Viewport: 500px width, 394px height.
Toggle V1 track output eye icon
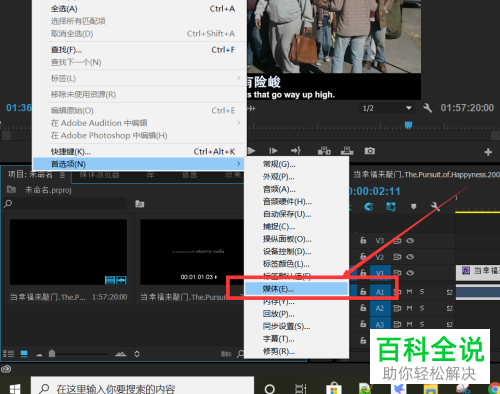coord(410,273)
